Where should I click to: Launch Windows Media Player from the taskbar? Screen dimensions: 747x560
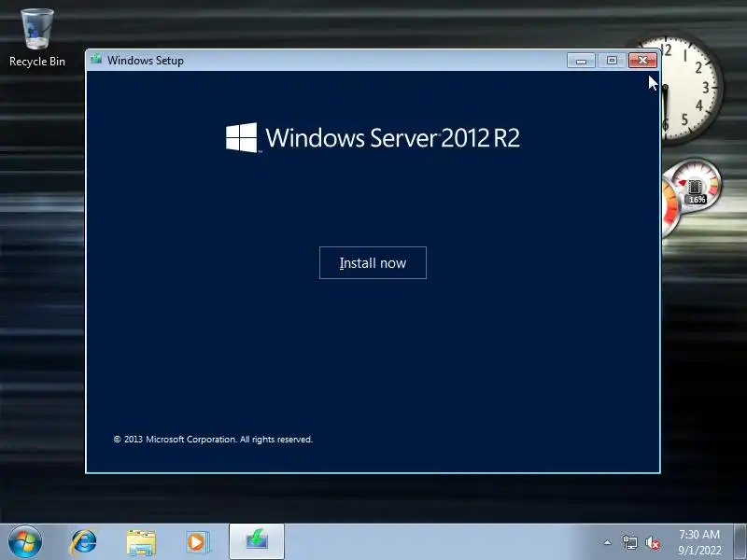pyautogui.click(x=197, y=542)
